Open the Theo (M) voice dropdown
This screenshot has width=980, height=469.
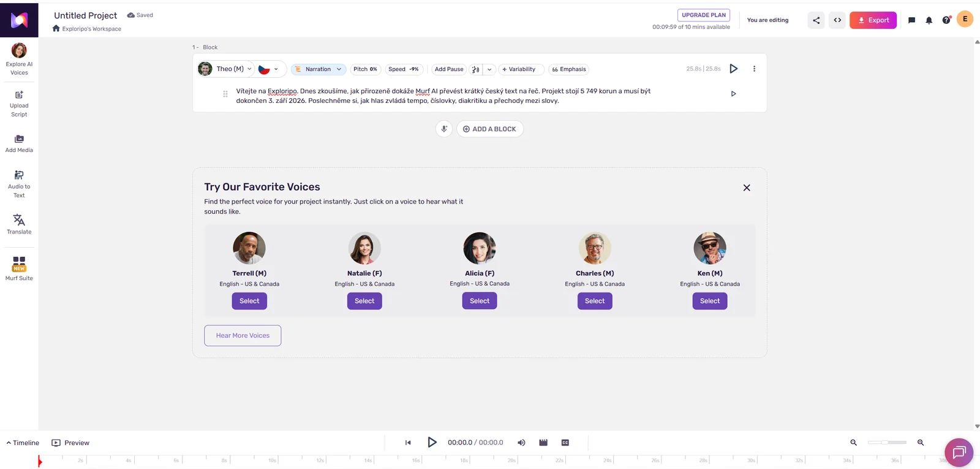point(226,69)
